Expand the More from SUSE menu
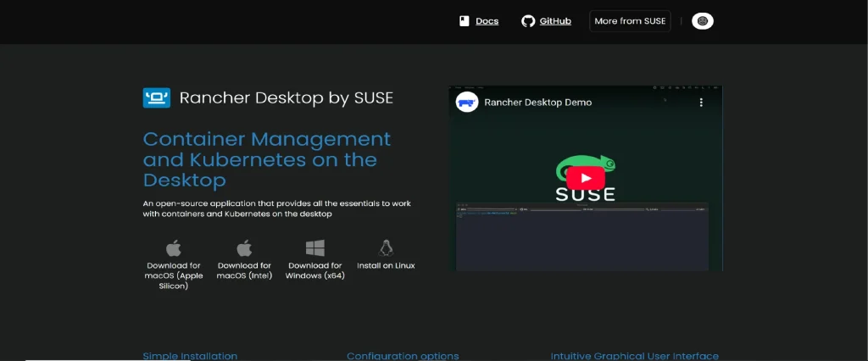868x361 pixels. click(x=630, y=21)
